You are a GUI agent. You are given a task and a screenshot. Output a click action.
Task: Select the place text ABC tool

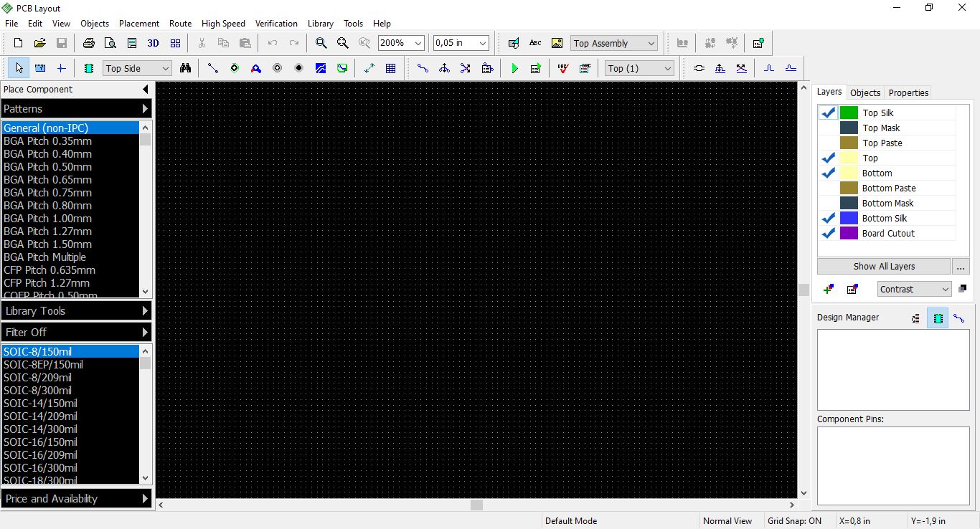[x=535, y=43]
